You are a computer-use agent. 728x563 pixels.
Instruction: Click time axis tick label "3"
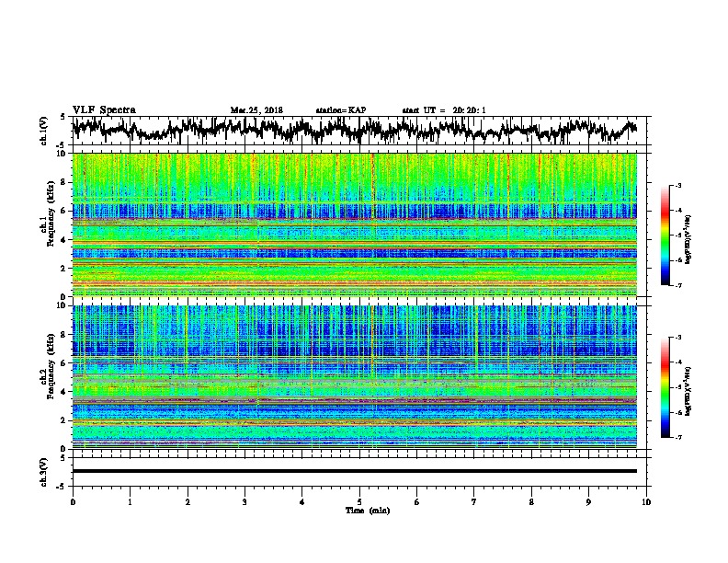245,502
